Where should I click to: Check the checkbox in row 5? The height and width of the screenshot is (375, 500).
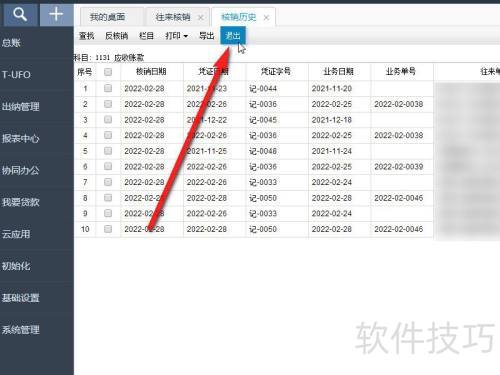coord(108,151)
